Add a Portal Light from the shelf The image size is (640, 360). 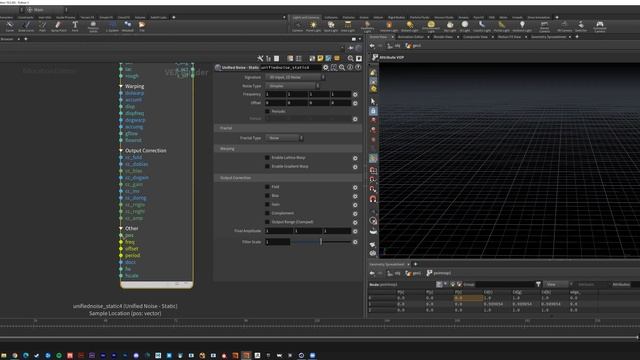(502, 27)
